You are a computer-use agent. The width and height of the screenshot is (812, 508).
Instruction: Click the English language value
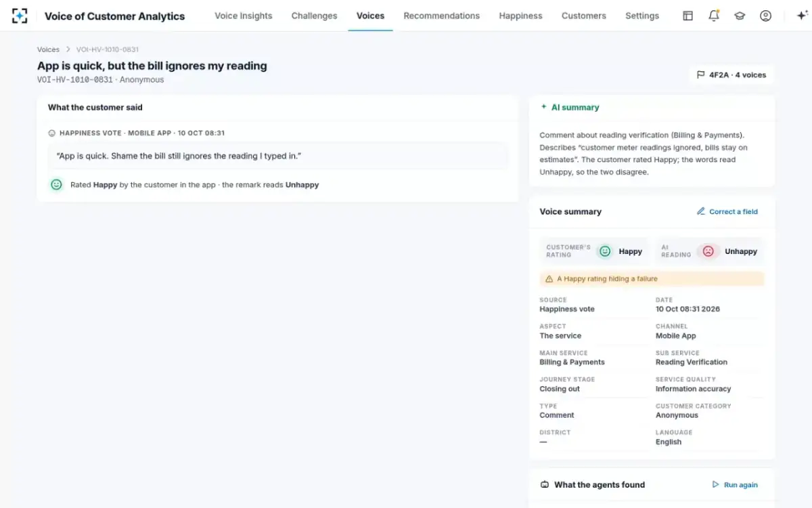pyautogui.click(x=669, y=442)
